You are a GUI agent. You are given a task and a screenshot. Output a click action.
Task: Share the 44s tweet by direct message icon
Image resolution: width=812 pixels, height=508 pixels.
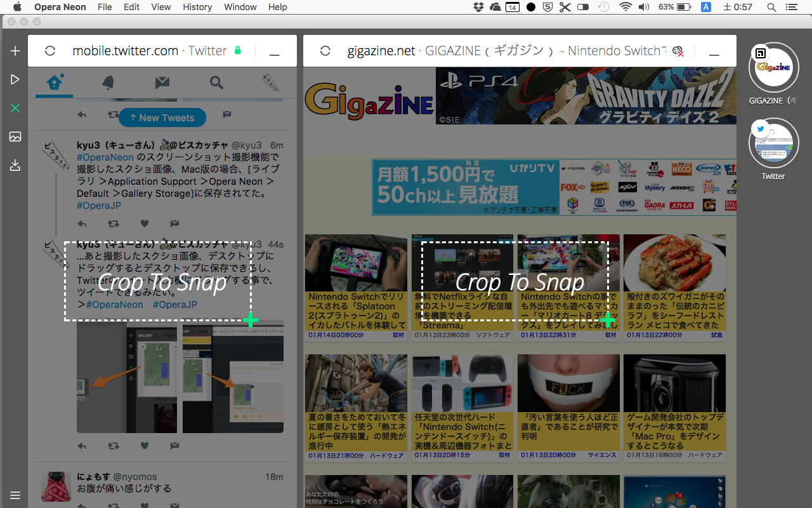coord(175,446)
